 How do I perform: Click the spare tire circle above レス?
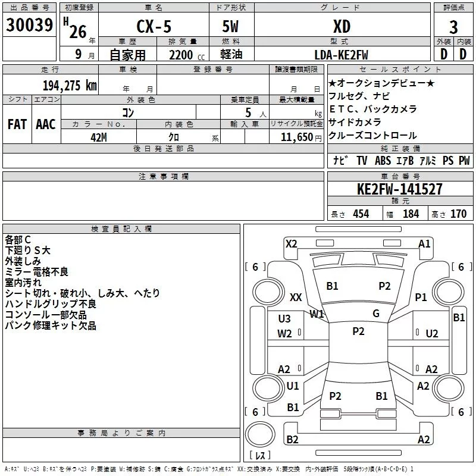coord(260,434)
